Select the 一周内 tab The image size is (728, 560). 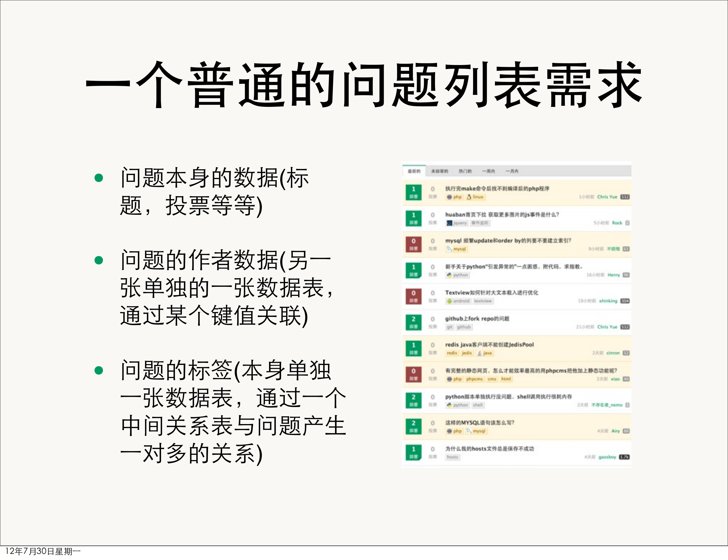489,172
